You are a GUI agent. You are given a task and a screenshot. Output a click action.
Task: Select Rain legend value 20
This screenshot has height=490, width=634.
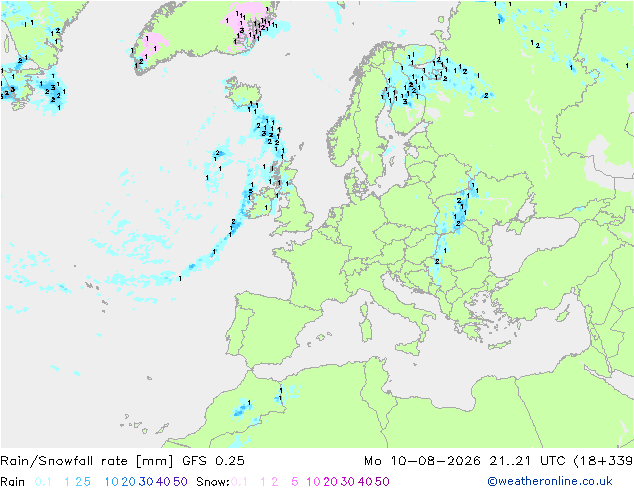coord(128,482)
